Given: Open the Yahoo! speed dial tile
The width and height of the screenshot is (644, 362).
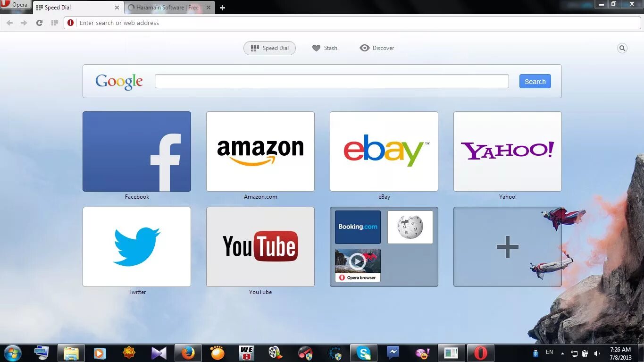Looking at the screenshot, I should pyautogui.click(x=508, y=152).
